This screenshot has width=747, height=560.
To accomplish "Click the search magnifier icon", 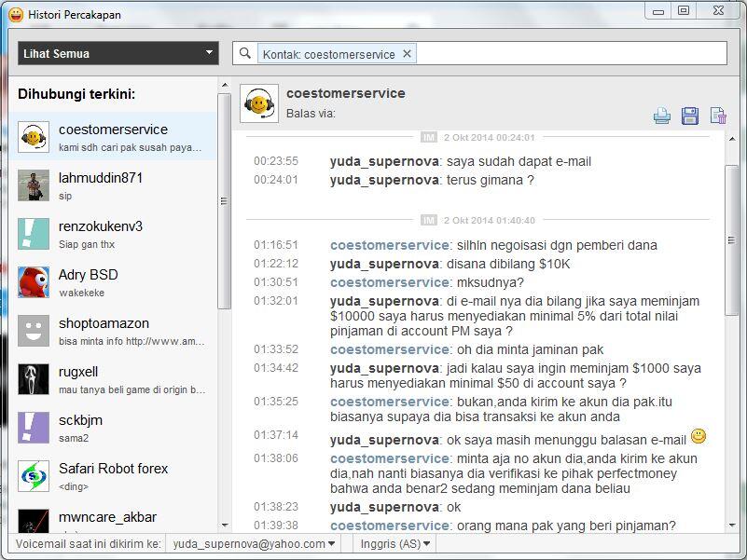I will point(245,54).
